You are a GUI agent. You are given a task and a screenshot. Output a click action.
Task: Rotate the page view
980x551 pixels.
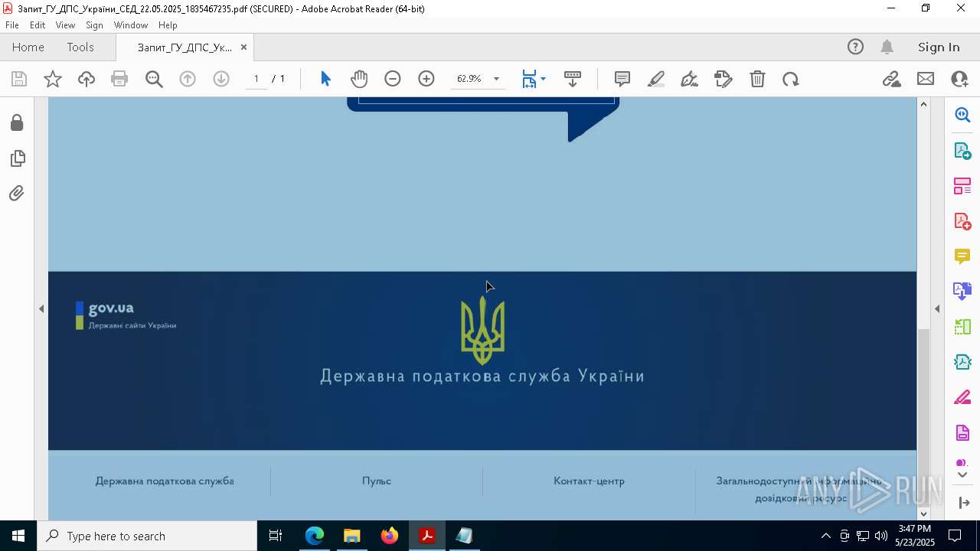pyautogui.click(x=791, y=79)
